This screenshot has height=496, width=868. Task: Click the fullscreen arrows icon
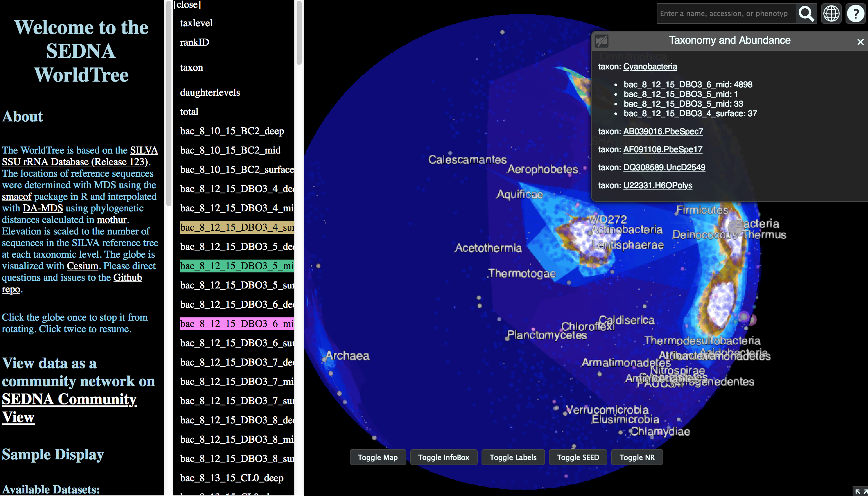click(x=861, y=492)
